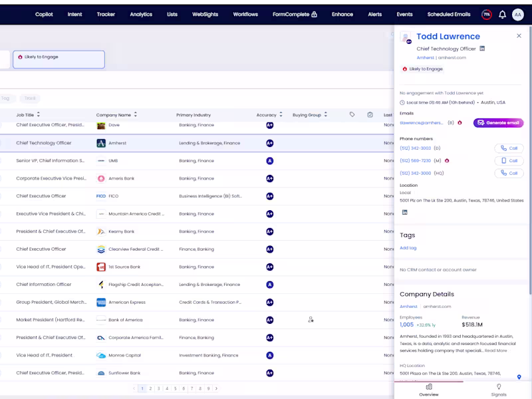
Task: Click the 71% usage progress circle
Action: (x=487, y=14)
